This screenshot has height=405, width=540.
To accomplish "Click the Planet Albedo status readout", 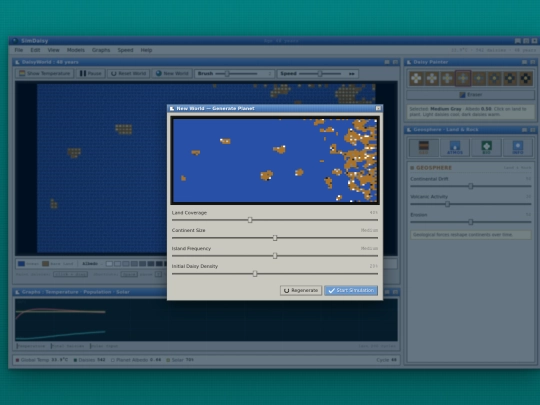I will 136,360.
